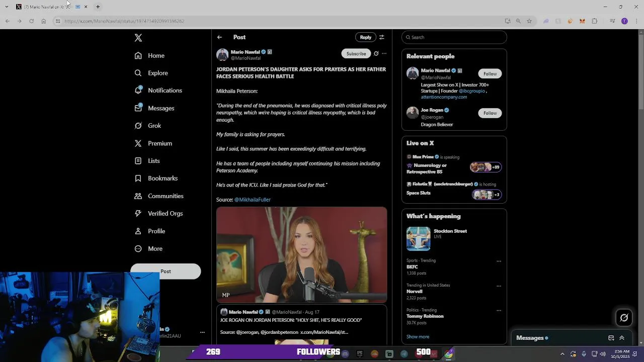Open the Stockton Street live item
Image resolution: width=644 pixels, height=362 pixels.
point(454,238)
